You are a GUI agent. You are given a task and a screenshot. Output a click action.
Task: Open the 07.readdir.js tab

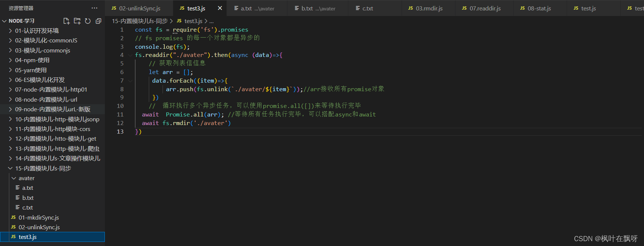coord(485,8)
